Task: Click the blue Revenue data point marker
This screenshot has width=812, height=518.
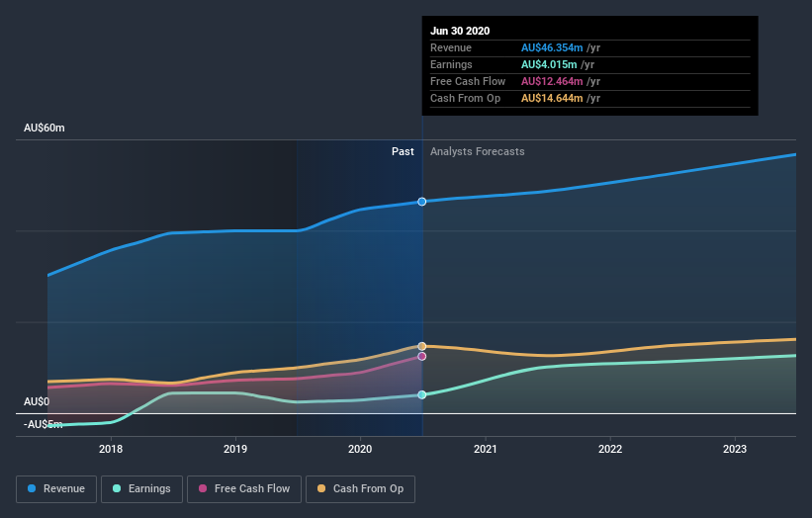Action: click(422, 202)
